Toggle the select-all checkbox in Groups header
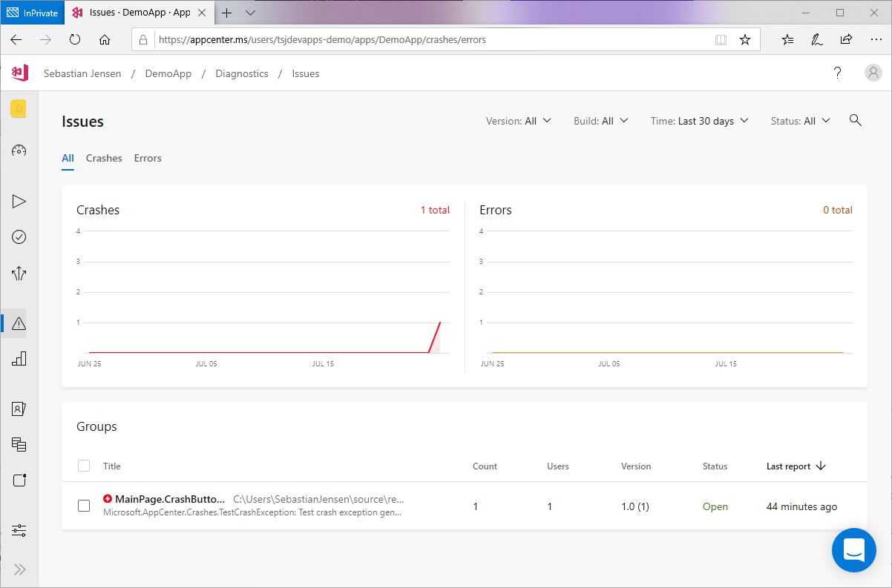The width and height of the screenshot is (892, 588). [x=84, y=466]
